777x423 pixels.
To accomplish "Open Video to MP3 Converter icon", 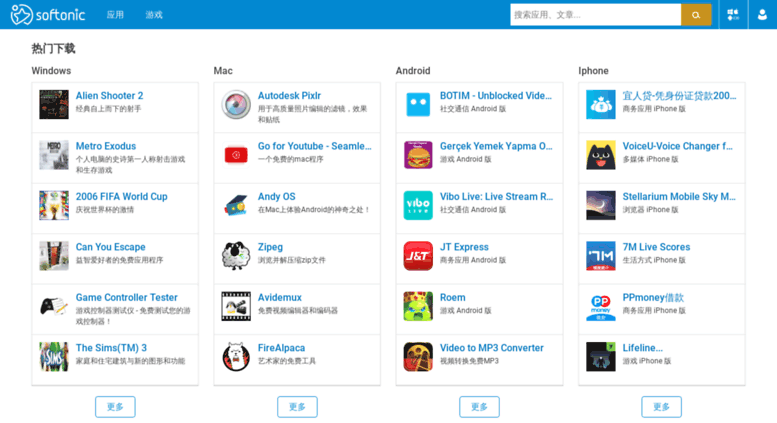I will click(x=418, y=357).
